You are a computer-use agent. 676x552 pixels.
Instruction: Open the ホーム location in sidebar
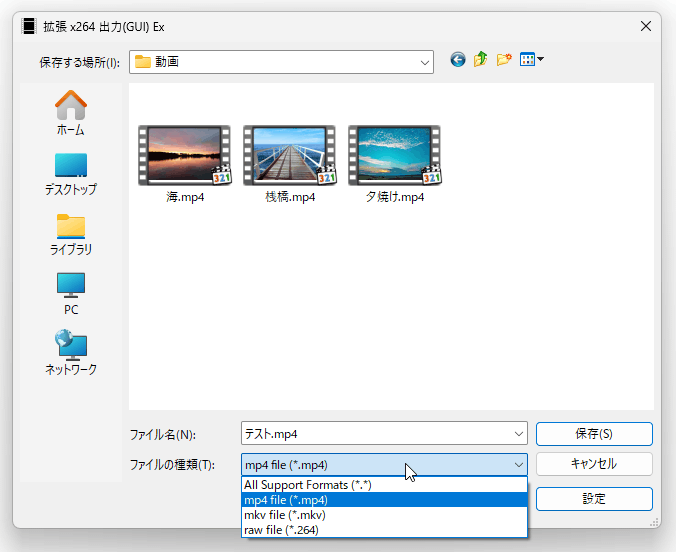[71, 113]
